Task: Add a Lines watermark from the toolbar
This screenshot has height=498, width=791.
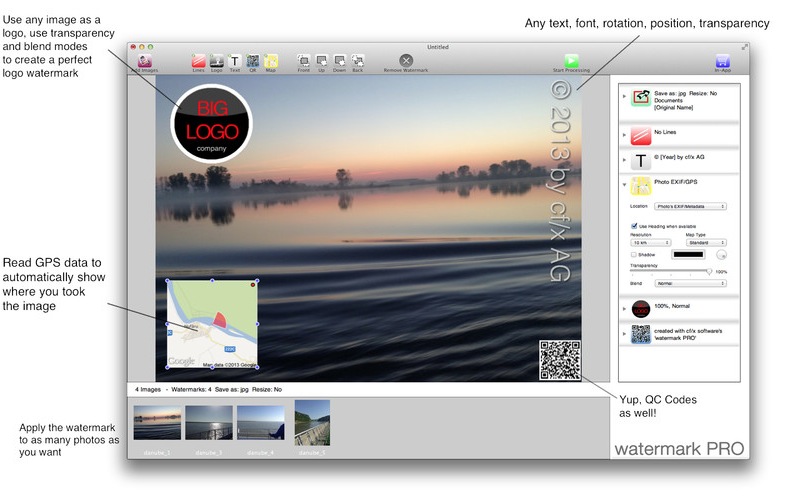Action: [198, 62]
